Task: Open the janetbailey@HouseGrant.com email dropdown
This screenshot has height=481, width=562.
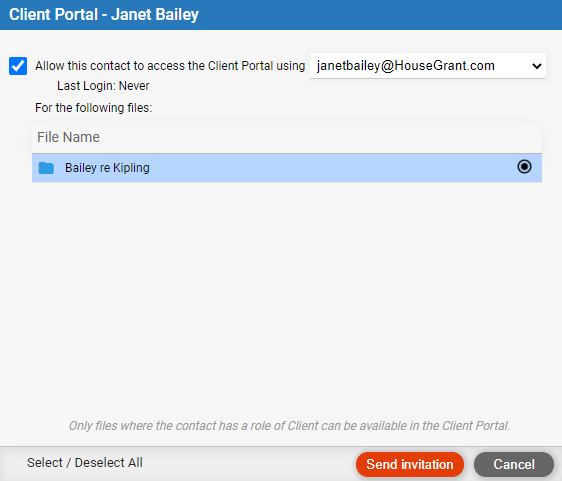Action: [428, 66]
